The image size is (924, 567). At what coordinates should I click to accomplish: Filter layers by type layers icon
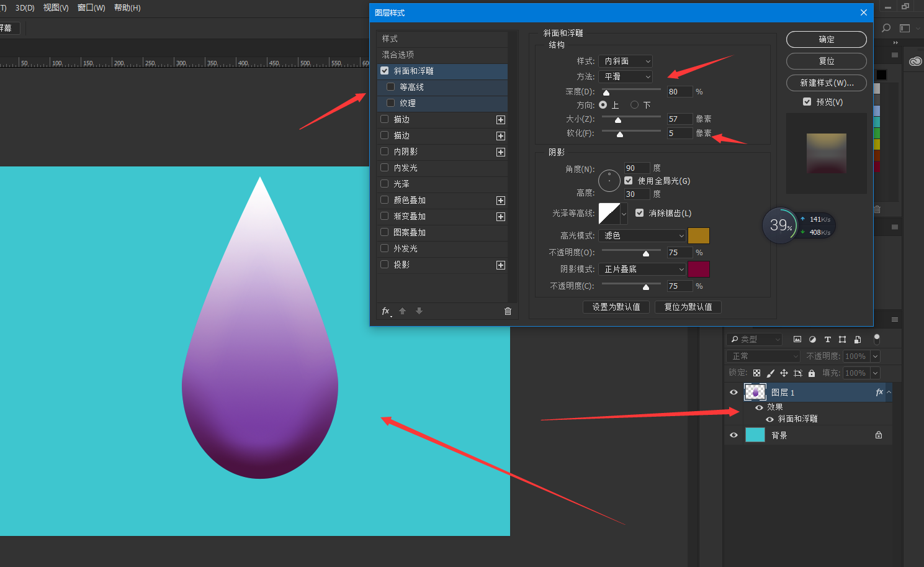[x=827, y=339]
